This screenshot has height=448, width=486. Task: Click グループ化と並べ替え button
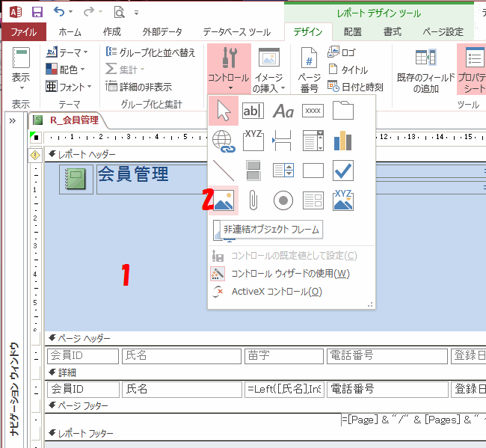click(x=150, y=52)
